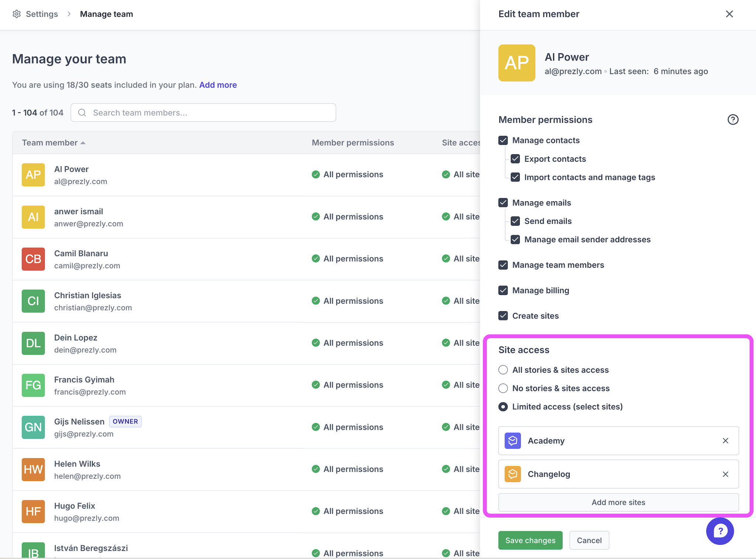
Task: Click the Changelog site icon
Action: [513, 474]
